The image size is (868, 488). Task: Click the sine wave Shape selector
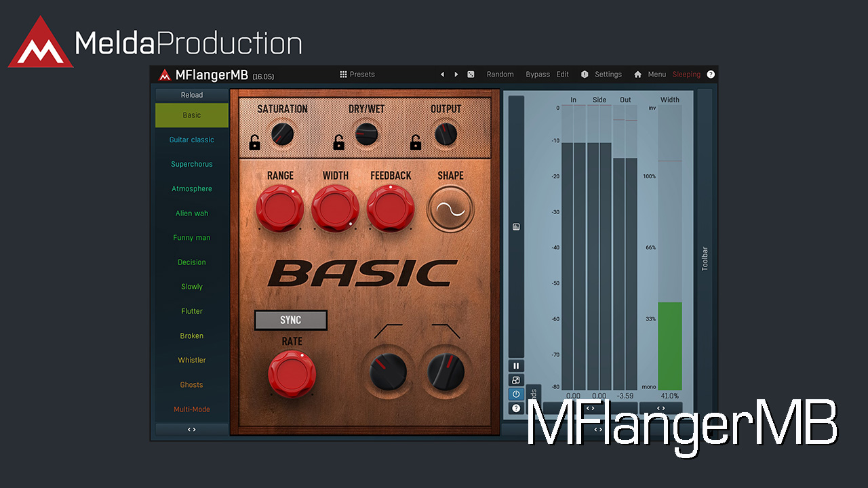point(450,210)
